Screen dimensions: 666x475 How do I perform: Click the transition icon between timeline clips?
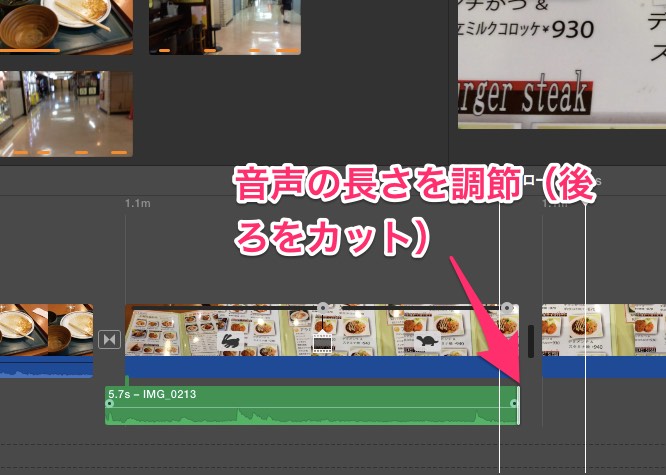[110, 339]
